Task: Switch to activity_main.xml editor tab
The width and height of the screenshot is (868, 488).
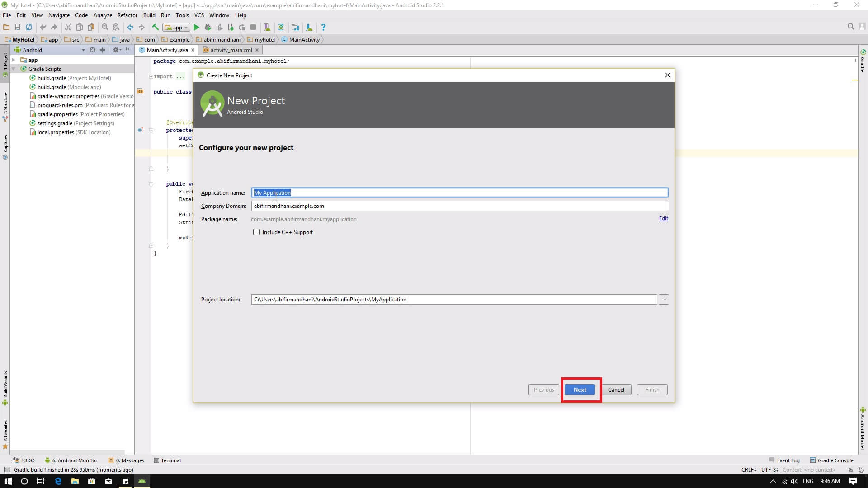Action: [231, 50]
